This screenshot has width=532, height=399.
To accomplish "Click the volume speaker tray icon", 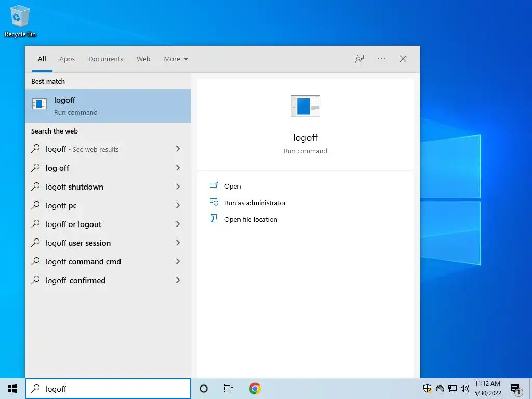I will [x=465, y=389].
